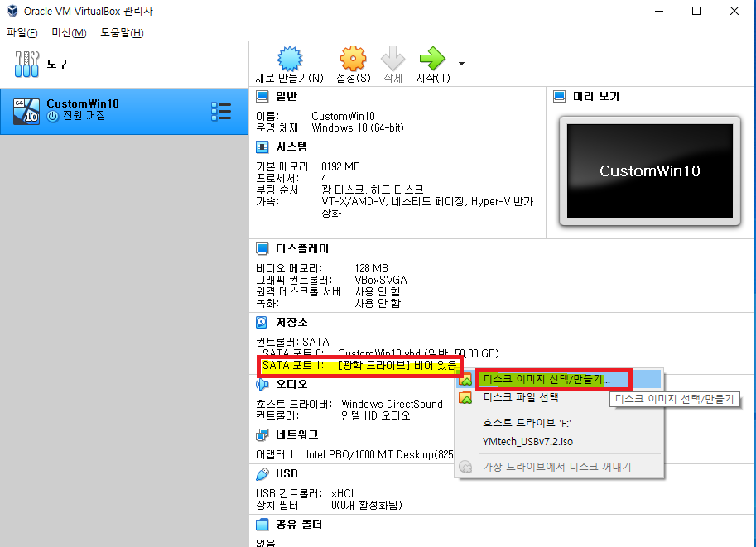Click the 공유 폴더 section heading
756x547 pixels.
point(298,525)
